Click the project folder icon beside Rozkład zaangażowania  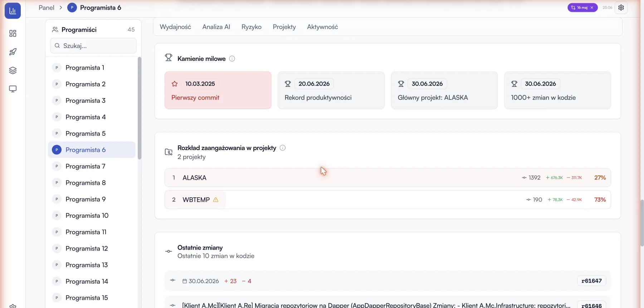[169, 152]
